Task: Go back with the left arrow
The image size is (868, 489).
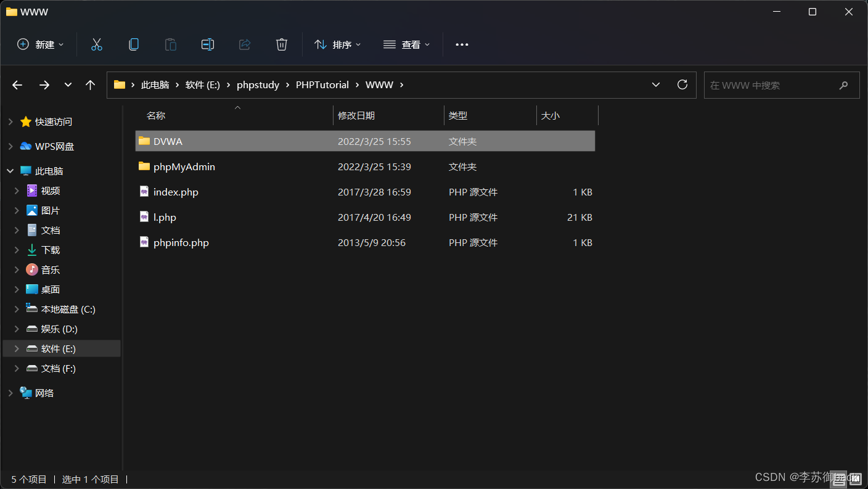Action: [17, 85]
